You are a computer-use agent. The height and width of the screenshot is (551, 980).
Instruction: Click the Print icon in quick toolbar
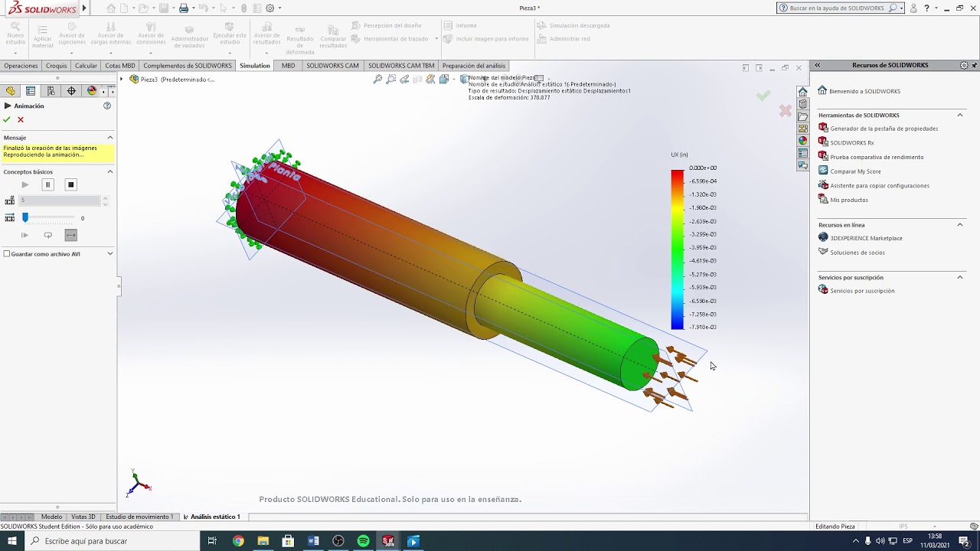(184, 8)
